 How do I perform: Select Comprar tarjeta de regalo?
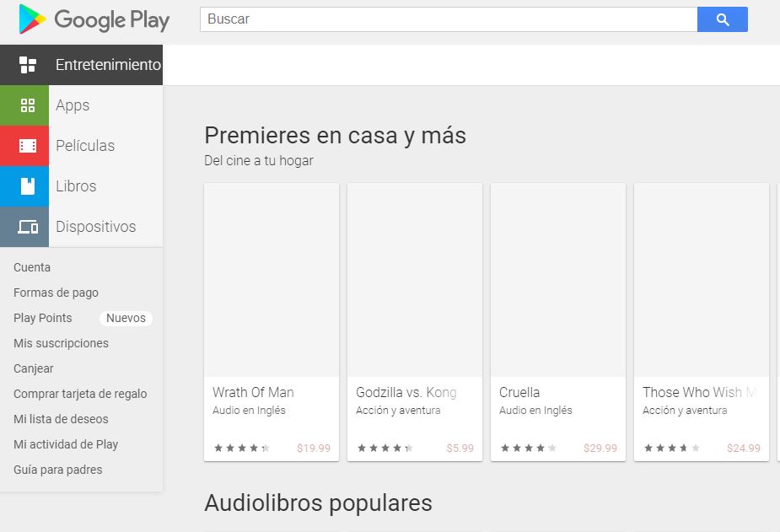[80, 394]
